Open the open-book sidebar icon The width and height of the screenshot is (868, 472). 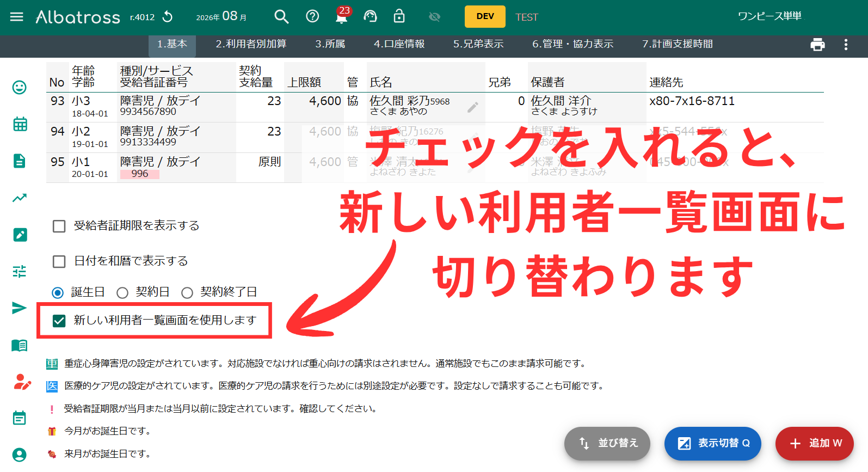coord(20,345)
